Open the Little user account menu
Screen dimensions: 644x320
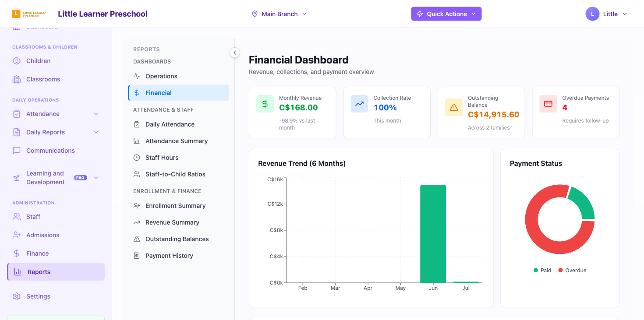pyautogui.click(x=606, y=14)
